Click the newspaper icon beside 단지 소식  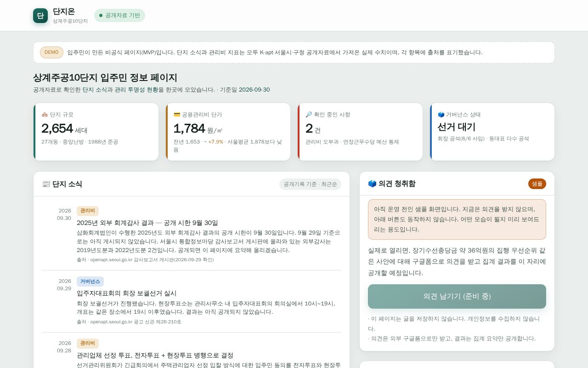coord(46,184)
